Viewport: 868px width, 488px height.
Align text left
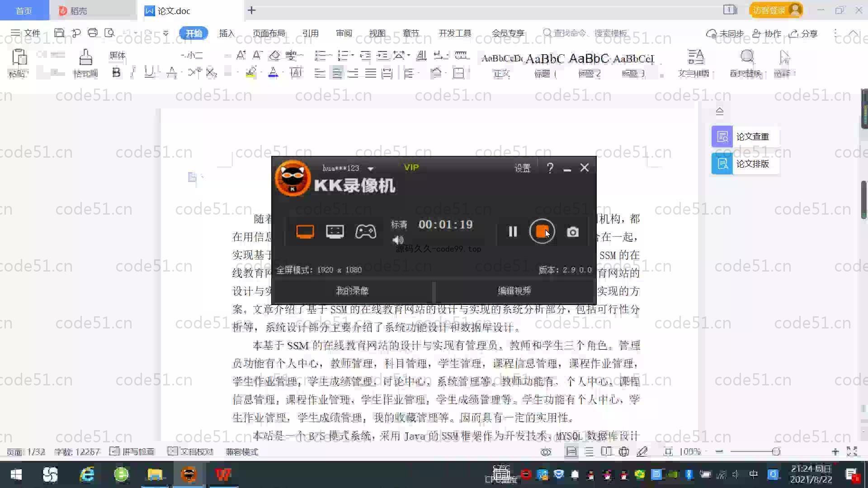(x=320, y=73)
